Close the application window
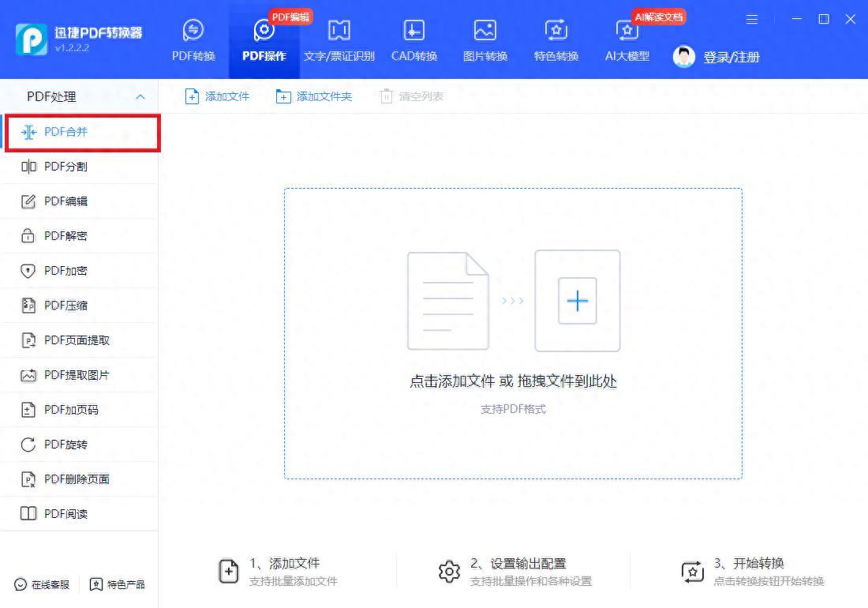The image size is (868, 608). point(851,19)
